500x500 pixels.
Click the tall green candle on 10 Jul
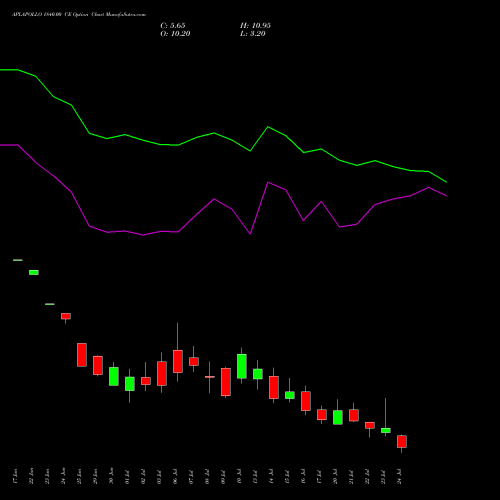pyautogui.click(x=242, y=366)
